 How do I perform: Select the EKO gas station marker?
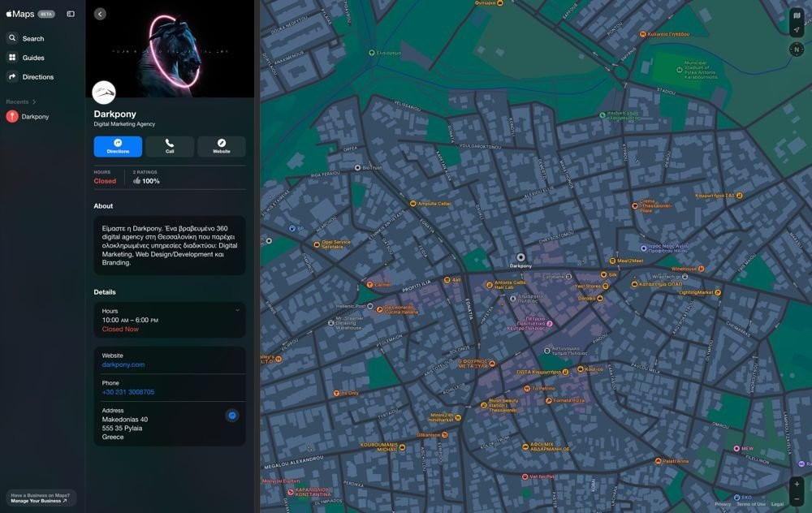point(737,498)
